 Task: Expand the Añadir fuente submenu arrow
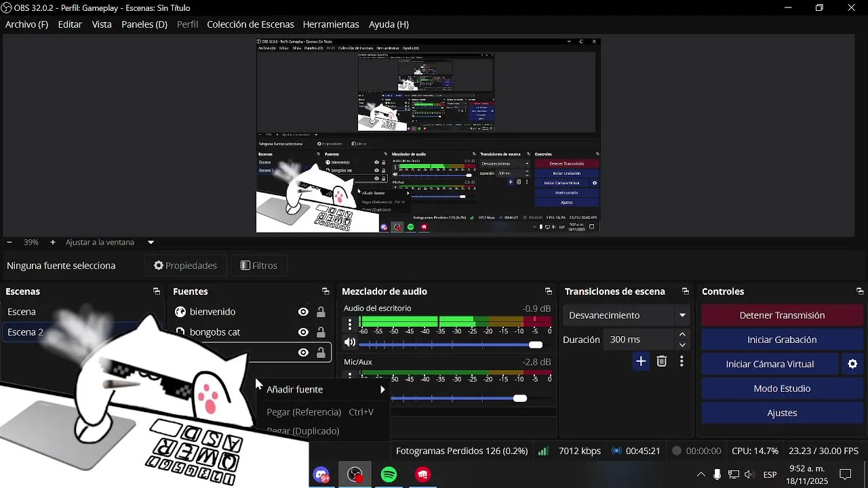click(382, 390)
